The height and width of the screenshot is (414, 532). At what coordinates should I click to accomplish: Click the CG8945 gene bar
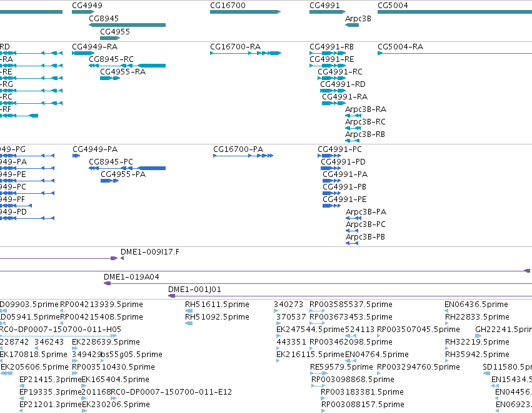click(x=128, y=25)
